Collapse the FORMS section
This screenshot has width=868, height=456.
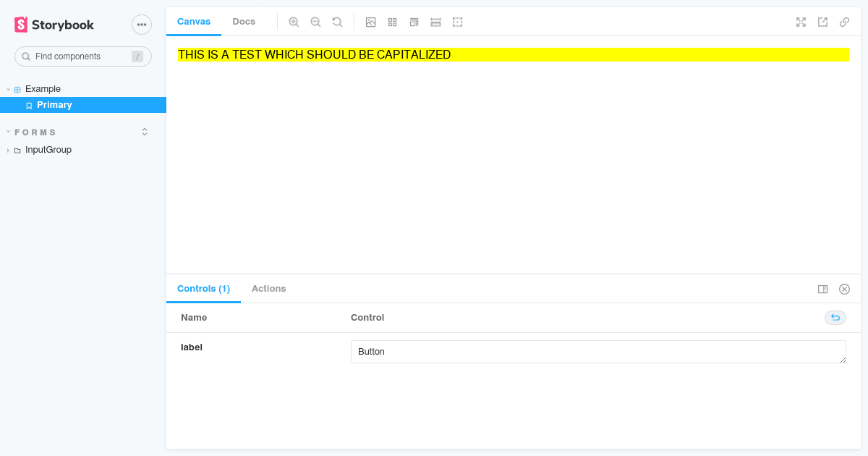click(x=7, y=132)
